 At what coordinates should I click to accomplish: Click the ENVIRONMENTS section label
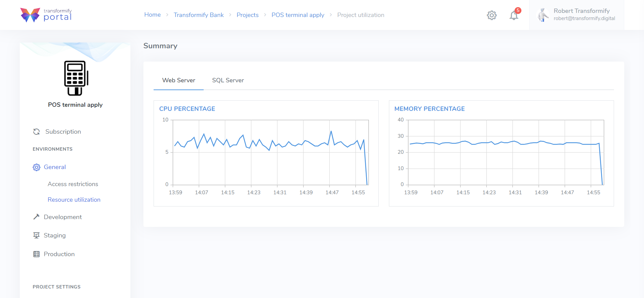[52, 149]
